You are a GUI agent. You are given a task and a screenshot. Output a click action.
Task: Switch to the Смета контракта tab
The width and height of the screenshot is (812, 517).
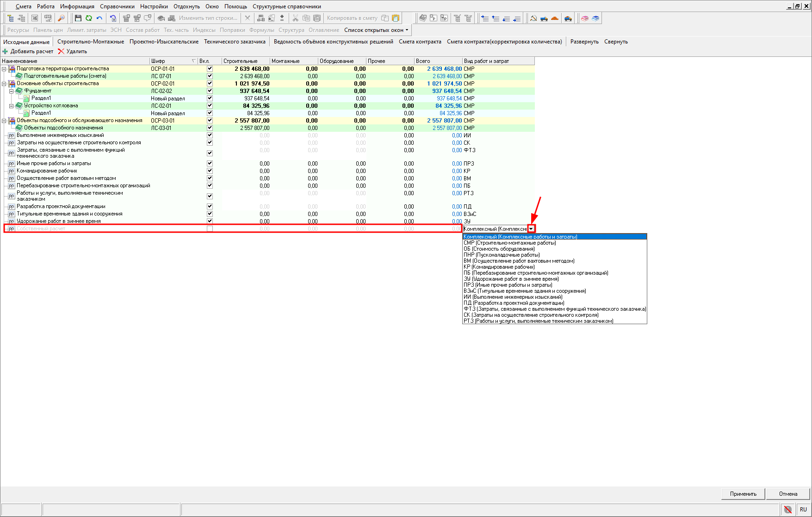point(420,42)
